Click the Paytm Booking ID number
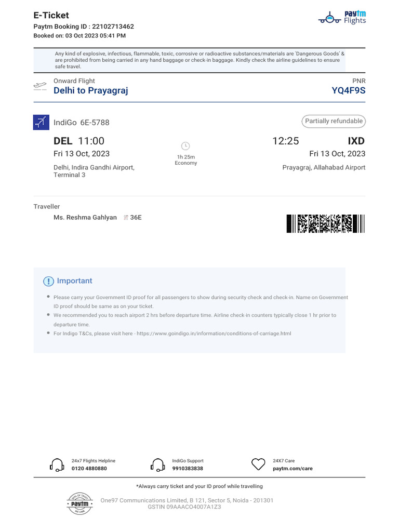The width and height of the screenshot is (399, 532). [113, 26]
